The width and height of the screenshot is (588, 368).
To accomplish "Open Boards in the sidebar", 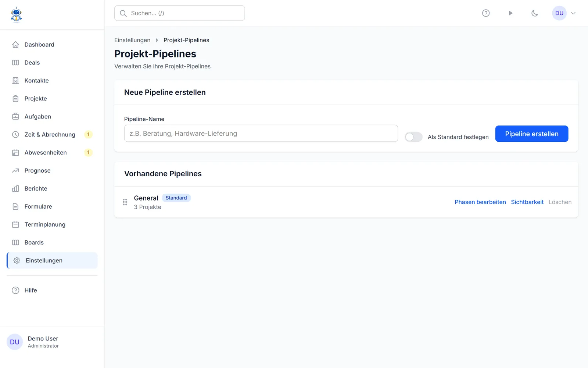I will [52, 243].
